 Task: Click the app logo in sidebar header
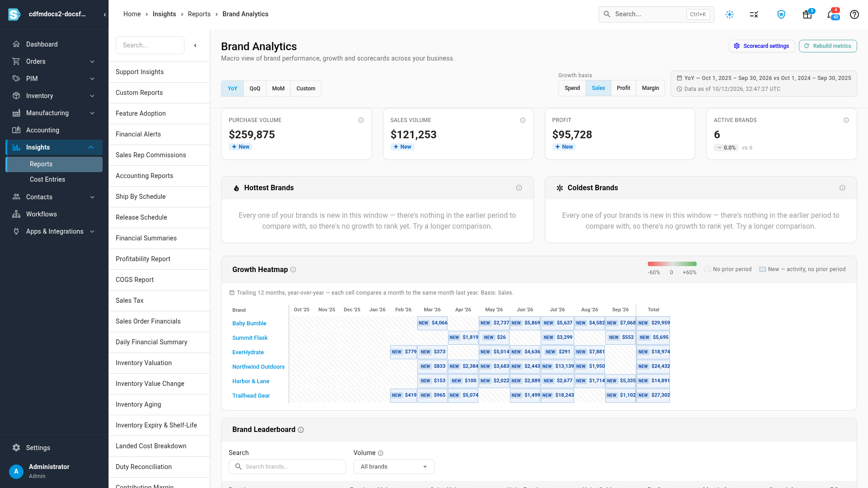14,14
